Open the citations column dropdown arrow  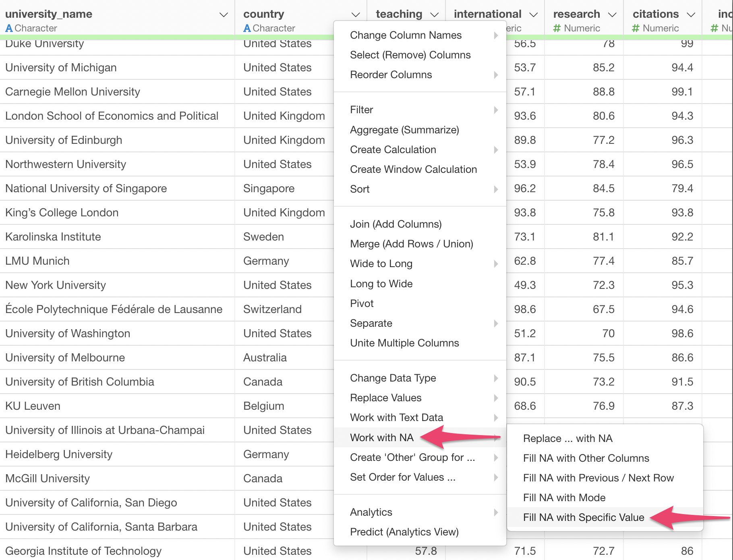coord(691,15)
